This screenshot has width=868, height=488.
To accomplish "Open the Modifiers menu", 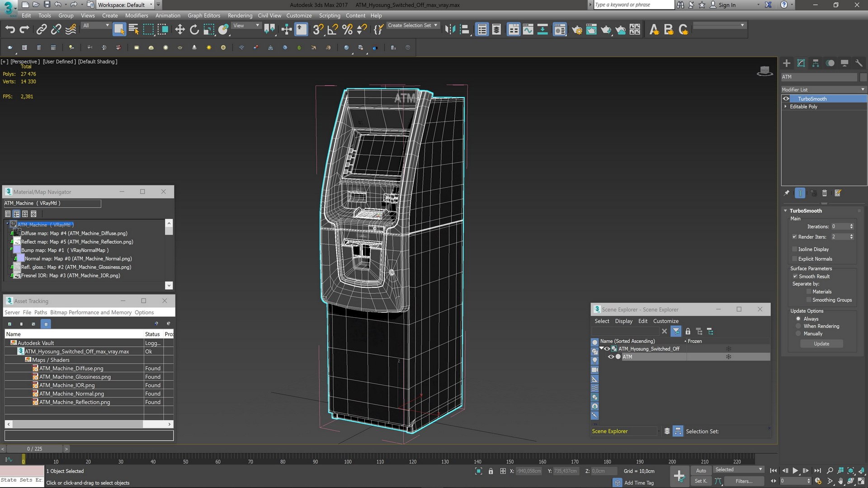I will pyautogui.click(x=137, y=15).
